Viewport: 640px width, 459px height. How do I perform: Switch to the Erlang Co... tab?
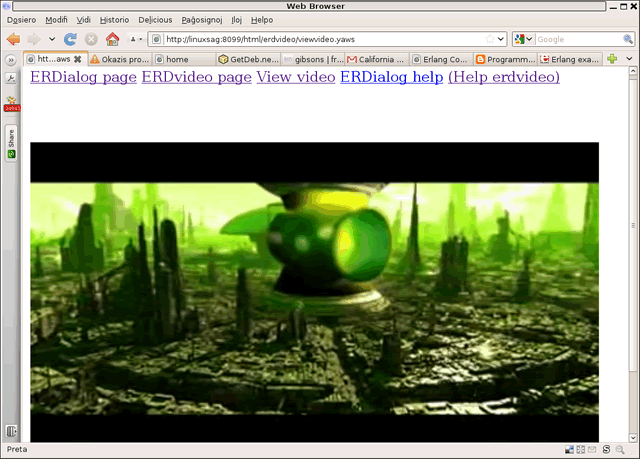point(441,60)
